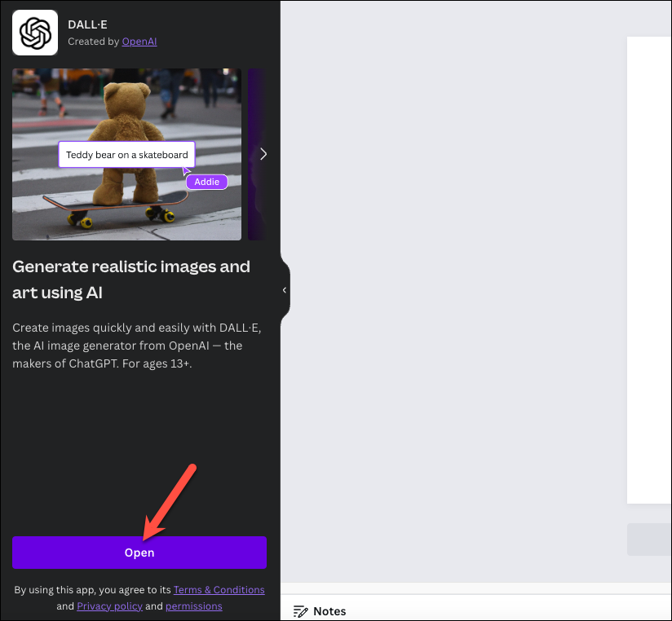Click the teddy bear skateboard preview image
This screenshot has width=672, height=621.
pyautogui.click(x=127, y=154)
